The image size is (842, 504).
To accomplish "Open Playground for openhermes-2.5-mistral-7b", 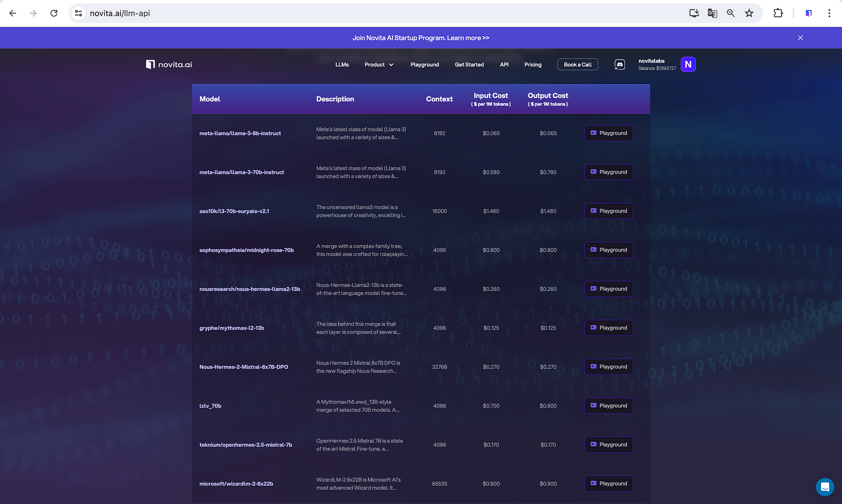I will (x=609, y=445).
